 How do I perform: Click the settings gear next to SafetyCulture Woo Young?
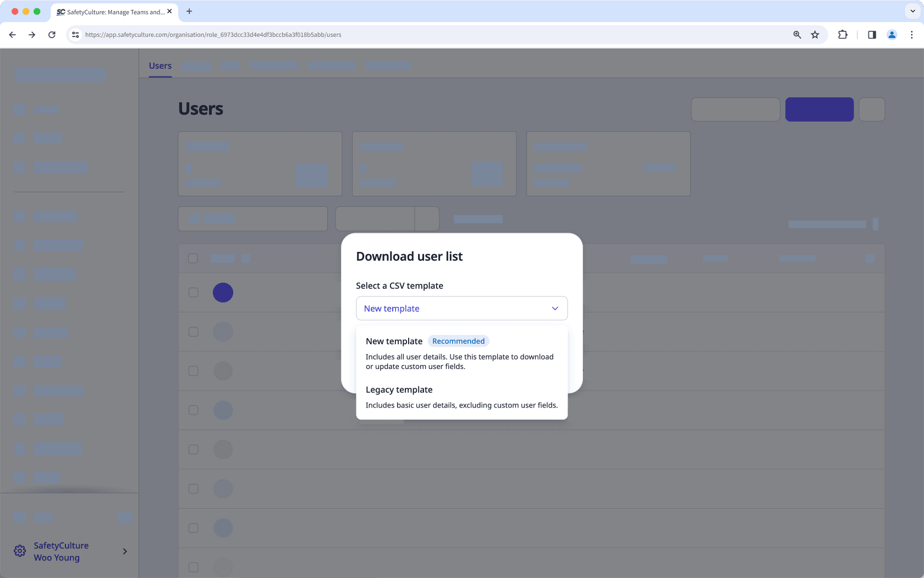pyautogui.click(x=19, y=551)
